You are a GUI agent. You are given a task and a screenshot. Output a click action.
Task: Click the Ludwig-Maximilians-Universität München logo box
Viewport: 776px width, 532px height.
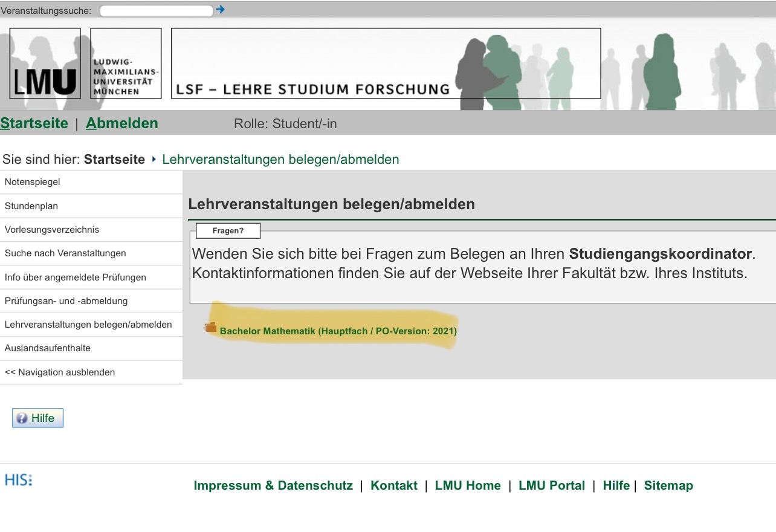tap(126, 63)
